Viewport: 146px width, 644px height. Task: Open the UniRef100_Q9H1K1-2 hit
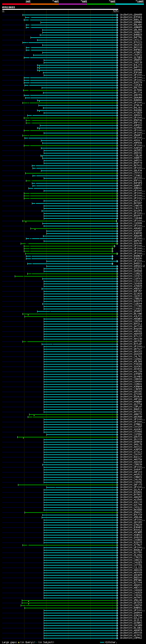coord(132,266)
